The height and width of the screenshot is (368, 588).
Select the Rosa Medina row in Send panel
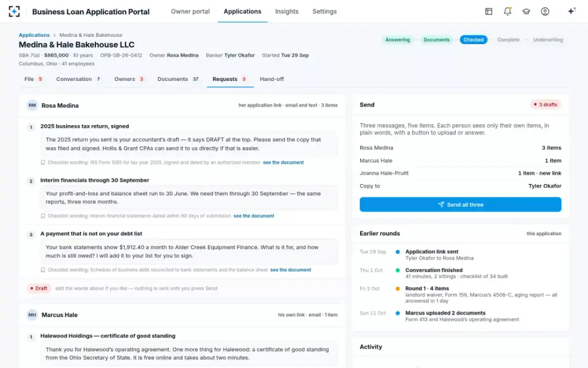point(461,148)
